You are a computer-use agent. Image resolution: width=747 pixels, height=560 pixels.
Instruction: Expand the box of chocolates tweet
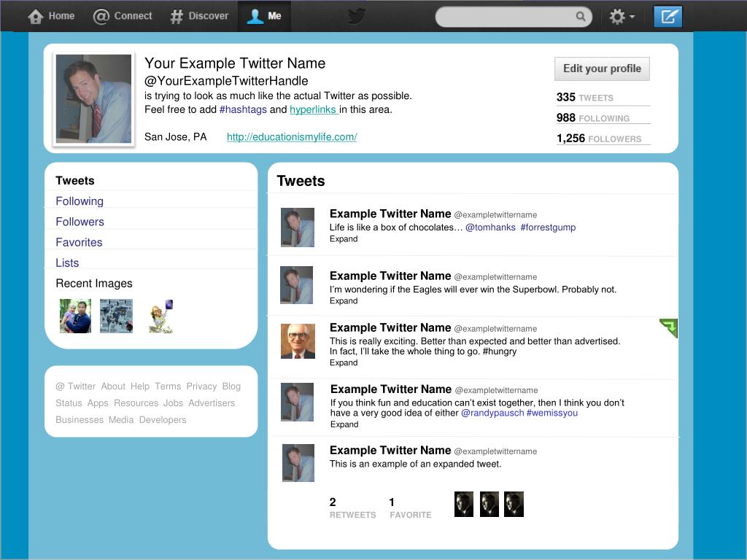click(x=344, y=239)
